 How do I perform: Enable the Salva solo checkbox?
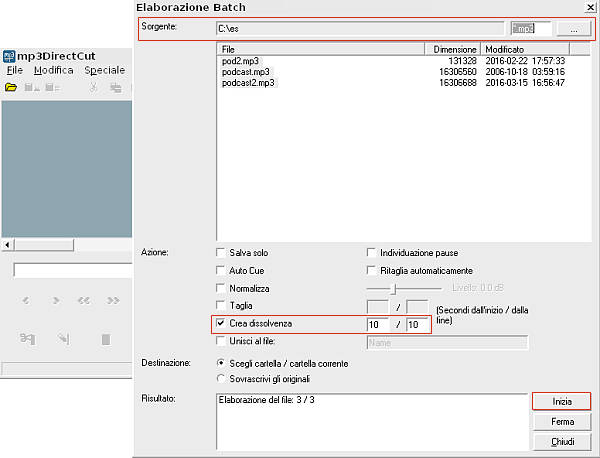[221, 253]
